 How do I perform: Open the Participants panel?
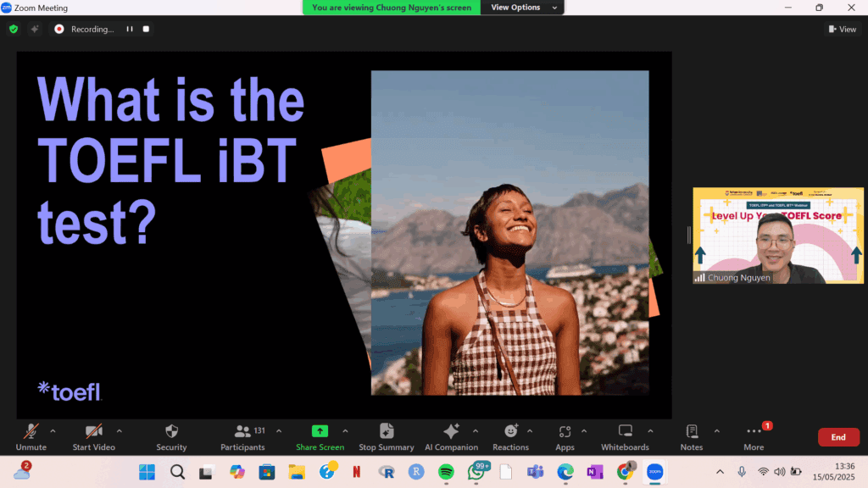coord(242,435)
